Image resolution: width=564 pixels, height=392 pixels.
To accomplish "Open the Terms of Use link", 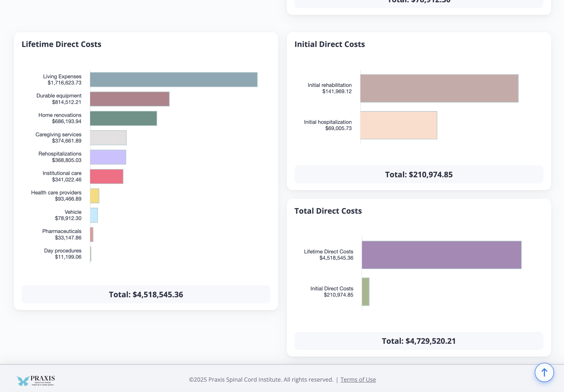I will tap(358, 379).
